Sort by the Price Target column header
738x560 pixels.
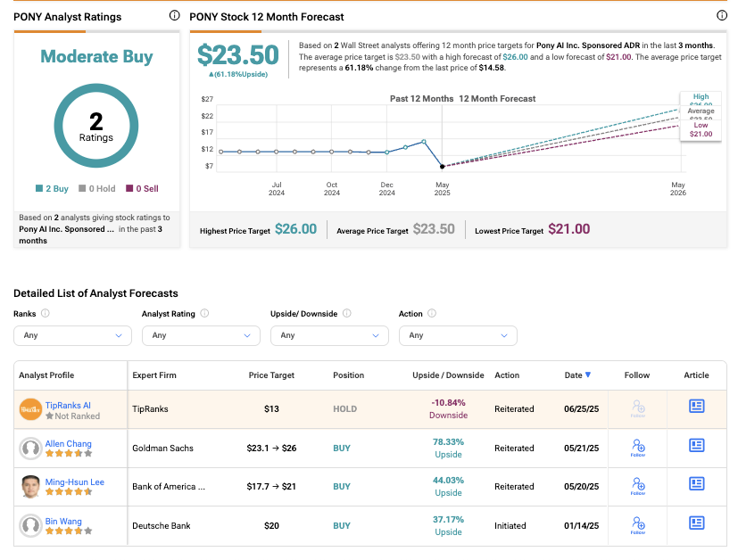[271, 375]
